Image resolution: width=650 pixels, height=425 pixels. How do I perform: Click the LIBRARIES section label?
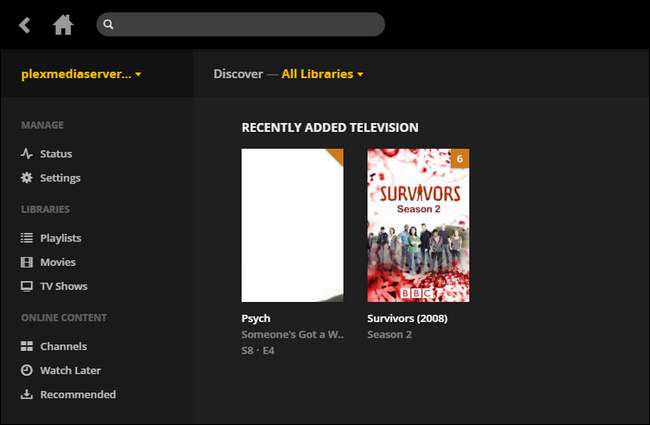click(46, 209)
